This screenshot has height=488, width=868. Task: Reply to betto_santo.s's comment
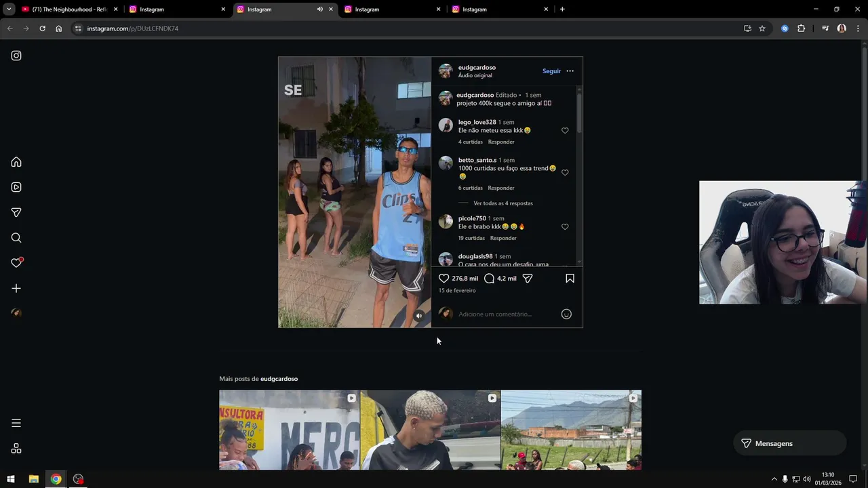coord(501,188)
